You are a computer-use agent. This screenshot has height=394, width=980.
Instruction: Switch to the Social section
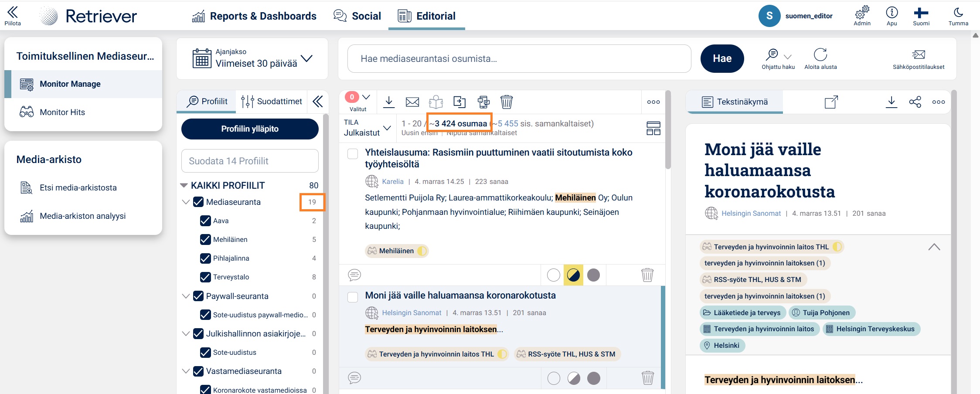(x=357, y=16)
